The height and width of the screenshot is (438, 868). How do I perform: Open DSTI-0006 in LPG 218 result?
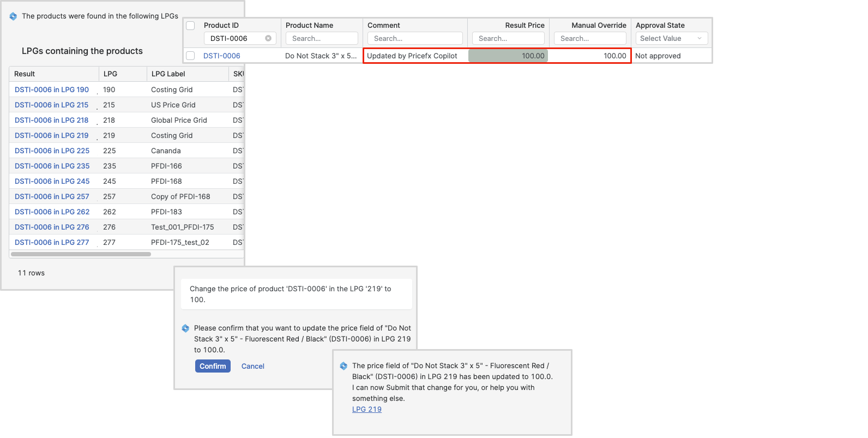point(52,120)
